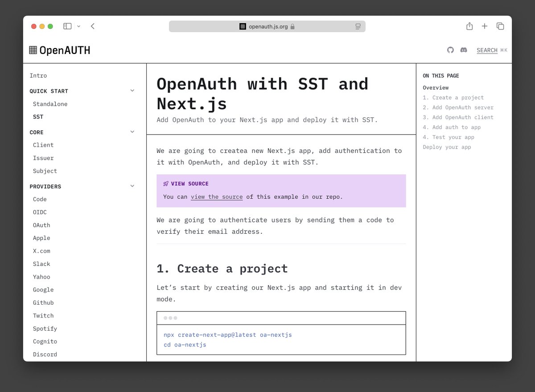Screen dimensions: 535x392
Task: Click the CORE section label
Action: point(37,132)
